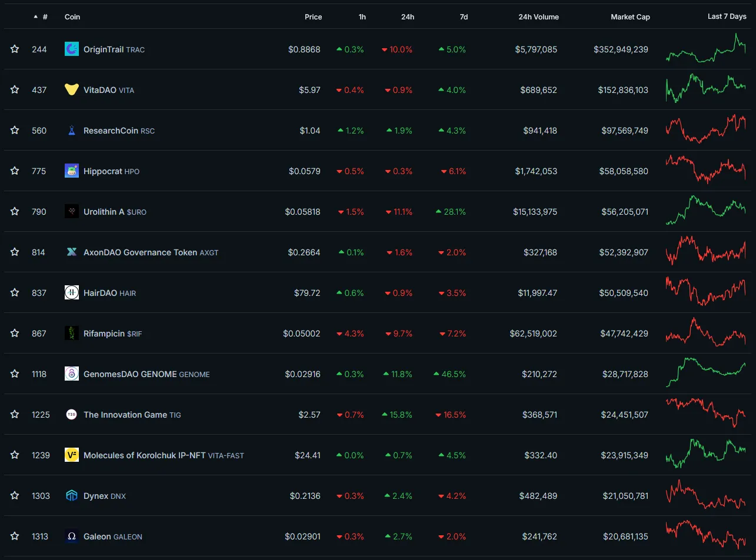Click VitaDAO price $5.97
The height and width of the screenshot is (560, 756).
309,90
